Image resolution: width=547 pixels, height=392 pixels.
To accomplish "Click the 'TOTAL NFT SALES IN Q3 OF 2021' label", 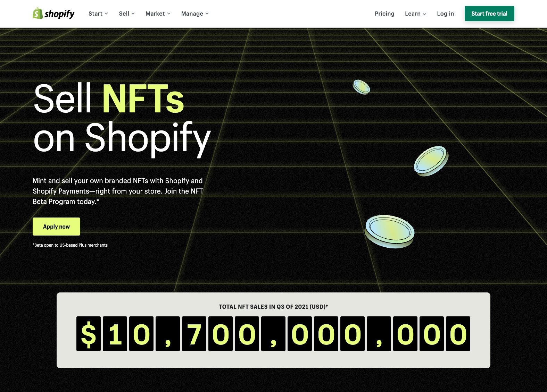I will (x=273, y=307).
